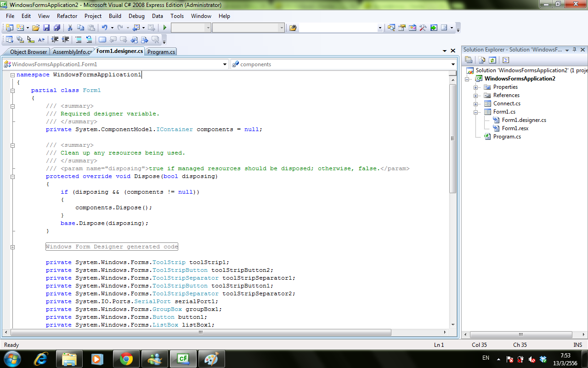Select Connect.cs in Solution Explorer
The width and height of the screenshot is (588, 368).
(507, 103)
